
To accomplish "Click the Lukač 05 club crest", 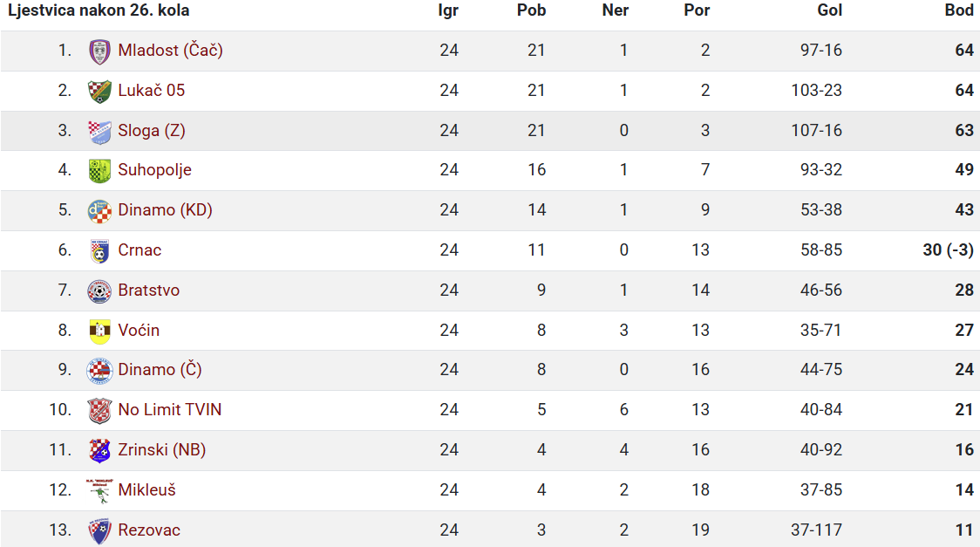I will pos(99,92).
